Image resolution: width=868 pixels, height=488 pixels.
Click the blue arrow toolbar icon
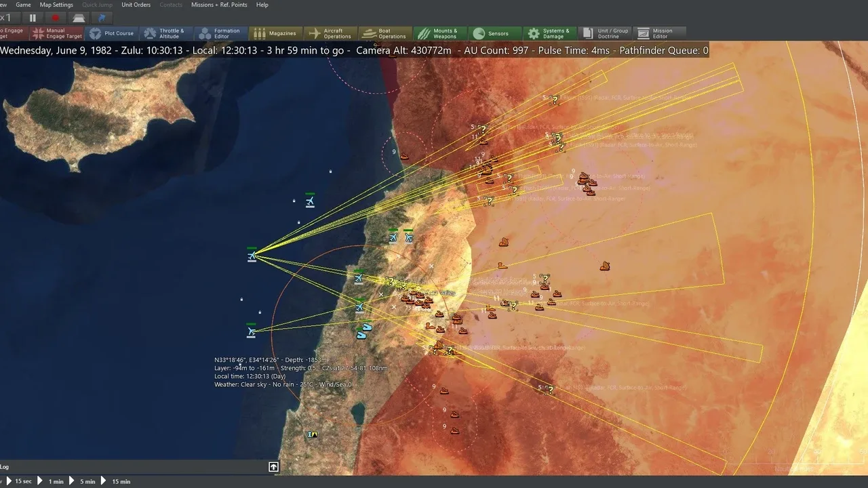pos(102,18)
